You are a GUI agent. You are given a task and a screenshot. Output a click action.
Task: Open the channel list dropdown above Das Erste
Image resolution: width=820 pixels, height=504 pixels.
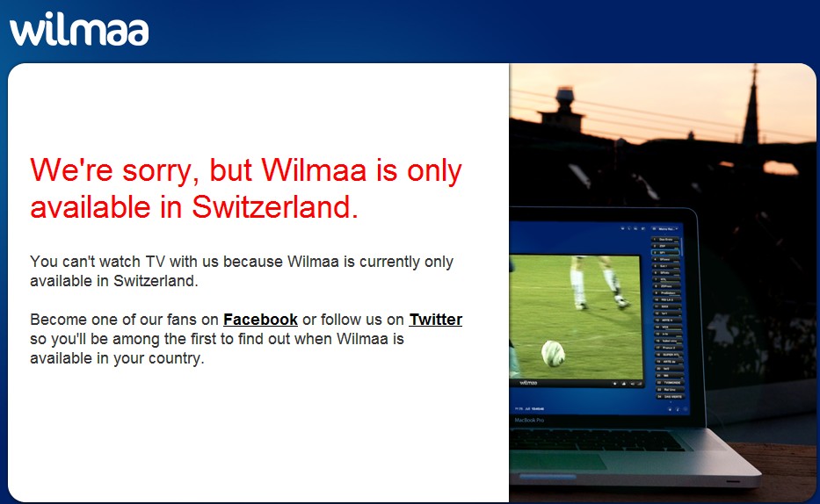coord(665,229)
